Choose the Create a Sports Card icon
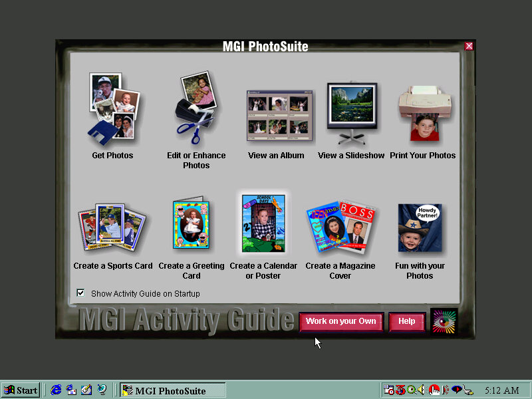The width and height of the screenshot is (532, 399). [x=112, y=227]
